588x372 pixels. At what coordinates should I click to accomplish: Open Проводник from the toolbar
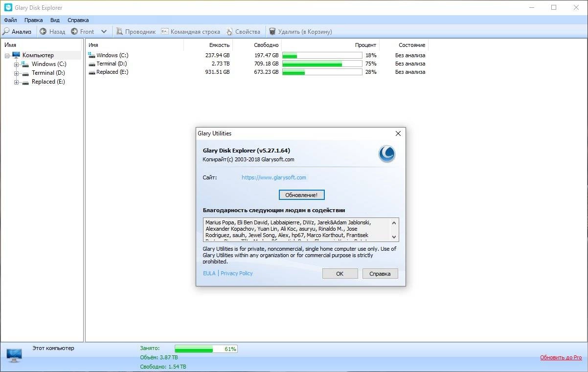pyautogui.click(x=136, y=31)
